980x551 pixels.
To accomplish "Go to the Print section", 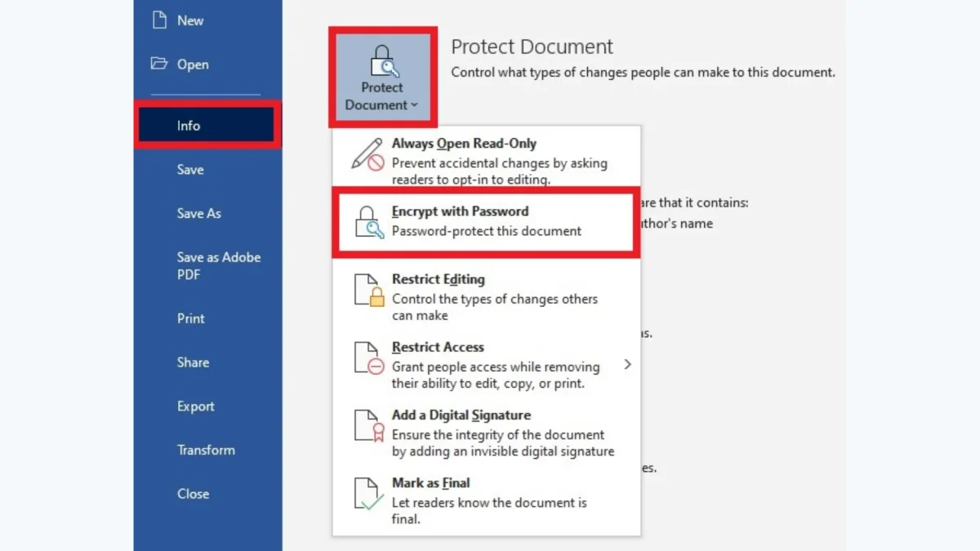I will coord(190,318).
